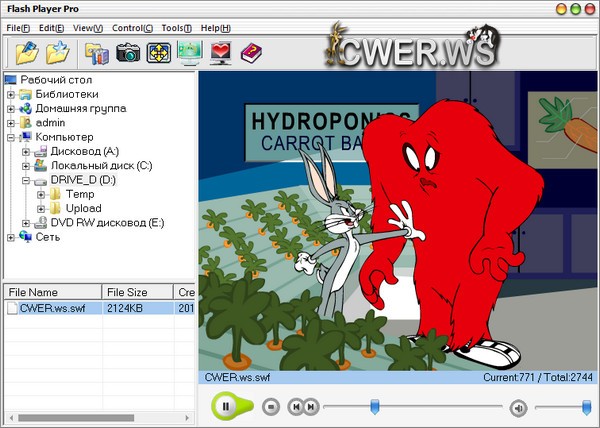Click the starred favorites folder icon
The image size is (600, 428).
pyautogui.click(x=58, y=53)
